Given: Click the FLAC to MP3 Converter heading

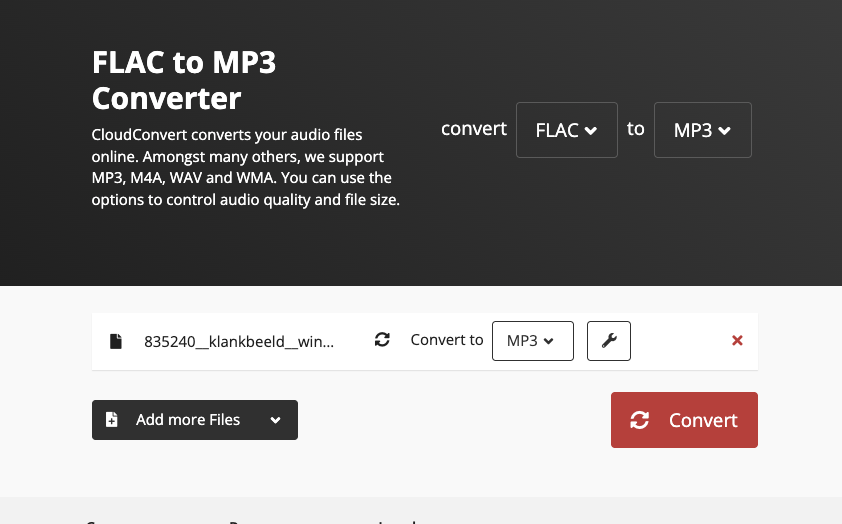Looking at the screenshot, I should tap(183, 80).
